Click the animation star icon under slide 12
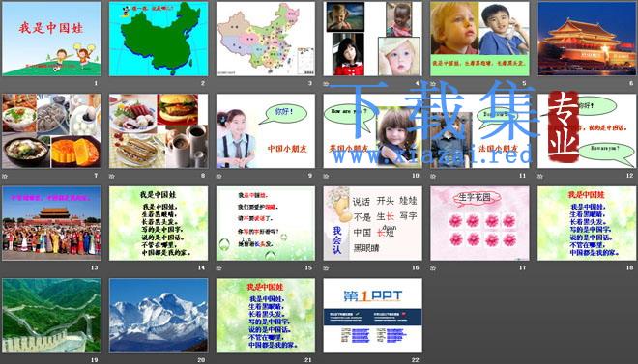 [x=540, y=176]
